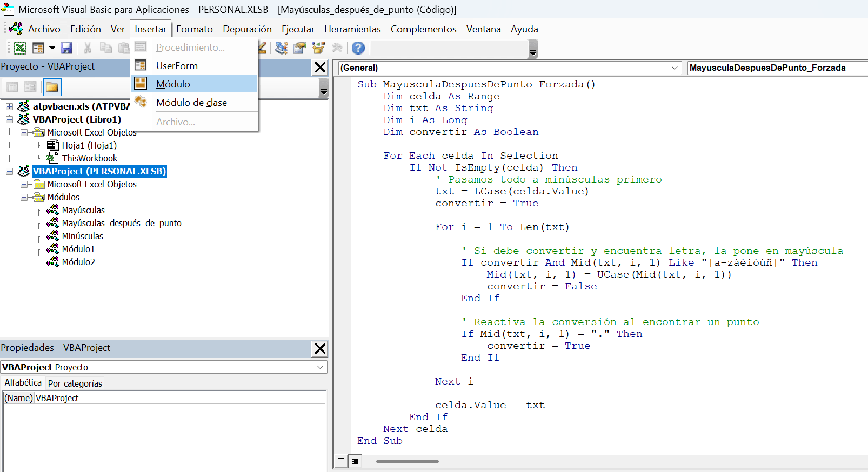
Task: Switch to Procedure View at bottom left
Action: click(x=341, y=461)
